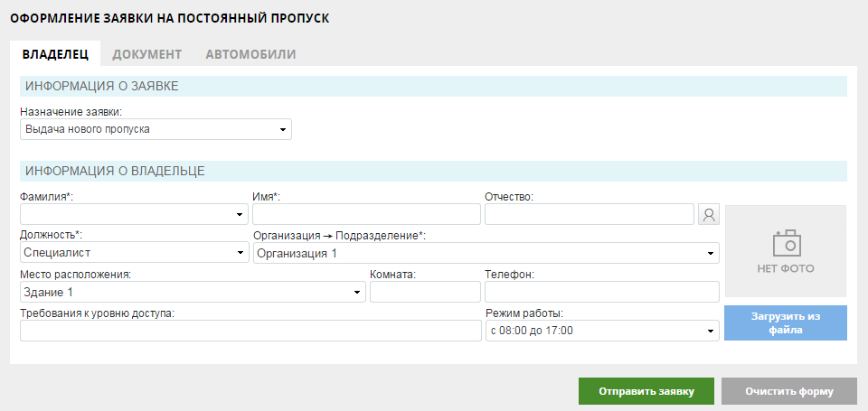Expand the Фамилия combo box arrow
Image resolution: width=868 pixels, height=411 pixels.
(x=240, y=214)
